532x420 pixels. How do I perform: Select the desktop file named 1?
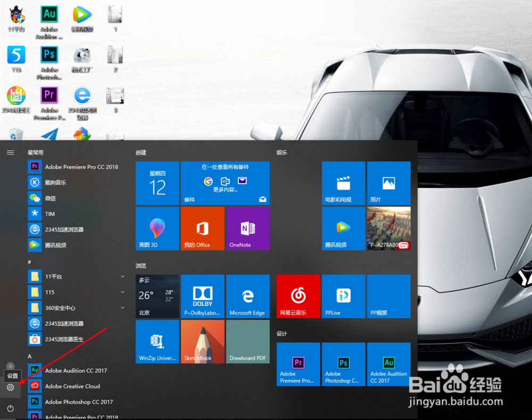[115, 19]
